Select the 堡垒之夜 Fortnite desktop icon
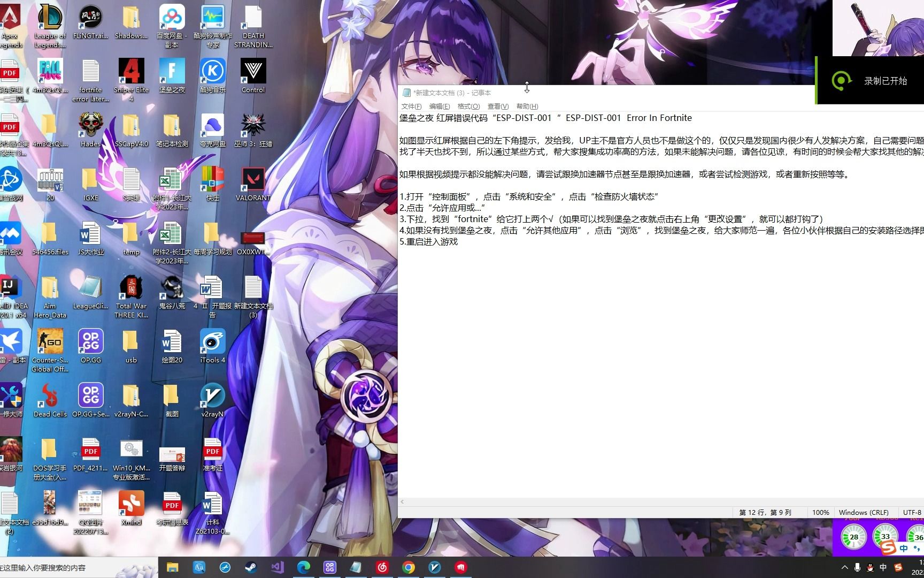 pyautogui.click(x=172, y=76)
